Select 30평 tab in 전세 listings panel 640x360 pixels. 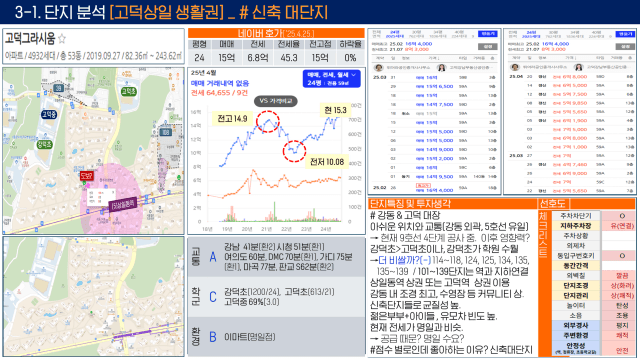coord(553,34)
